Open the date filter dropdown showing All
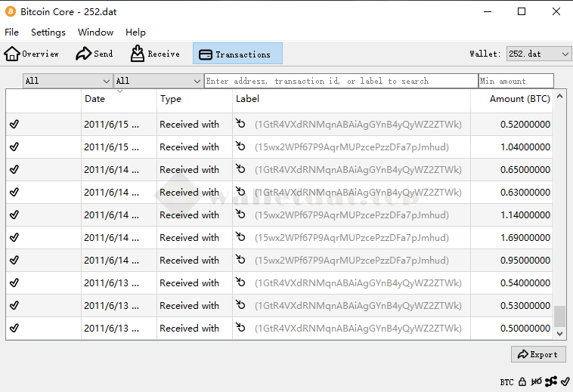This screenshot has height=392, width=573. tap(67, 81)
